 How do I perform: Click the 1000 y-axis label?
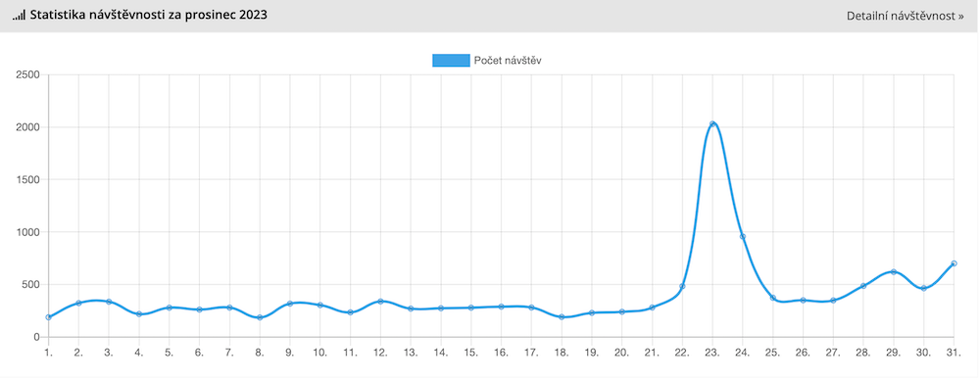28,232
